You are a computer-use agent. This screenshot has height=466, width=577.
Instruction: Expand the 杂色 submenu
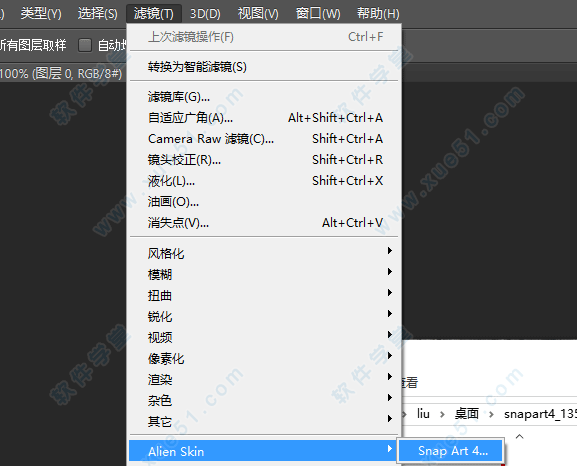pos(263,400)
